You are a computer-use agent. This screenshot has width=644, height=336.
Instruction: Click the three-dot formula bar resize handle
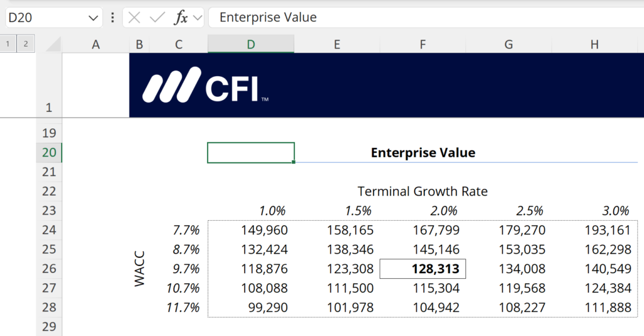[113, 18]
